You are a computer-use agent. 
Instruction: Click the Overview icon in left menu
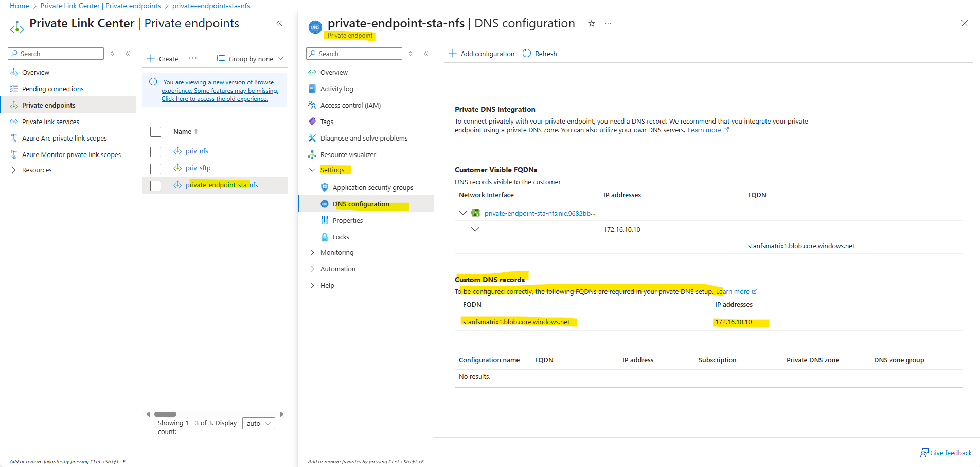[x=14, y=72]
